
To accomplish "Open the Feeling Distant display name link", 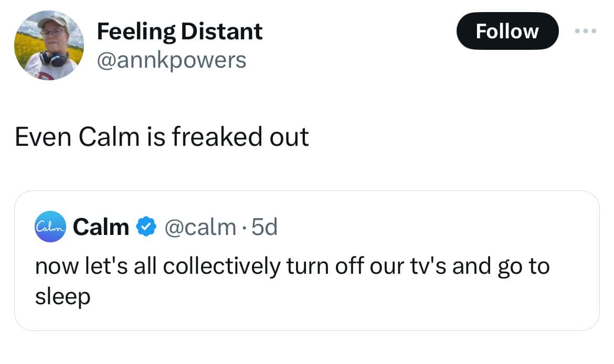I will [179, 31].
